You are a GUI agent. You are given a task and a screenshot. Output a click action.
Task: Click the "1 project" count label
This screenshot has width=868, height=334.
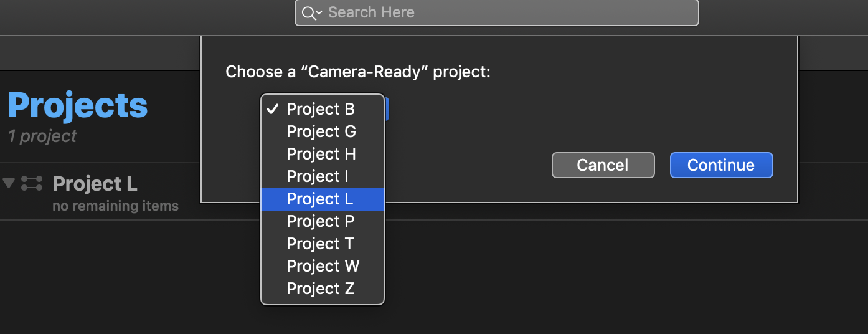pos(42,136)
